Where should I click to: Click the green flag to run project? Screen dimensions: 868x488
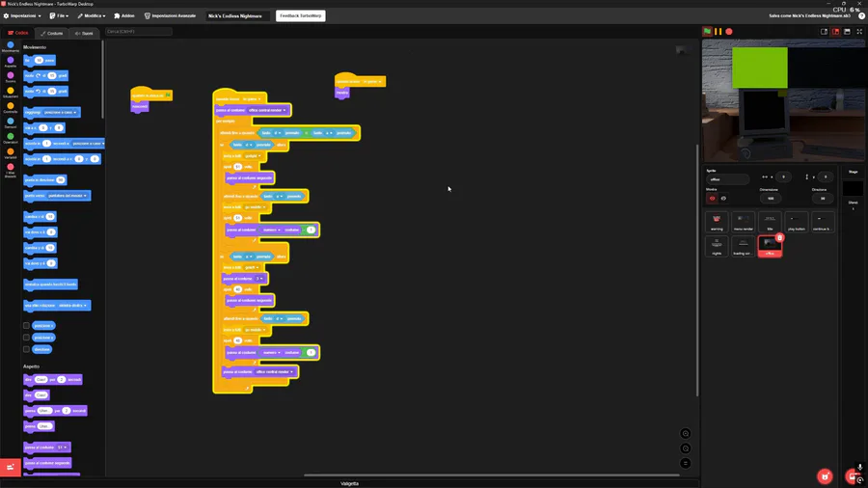(x=707, y=32)
